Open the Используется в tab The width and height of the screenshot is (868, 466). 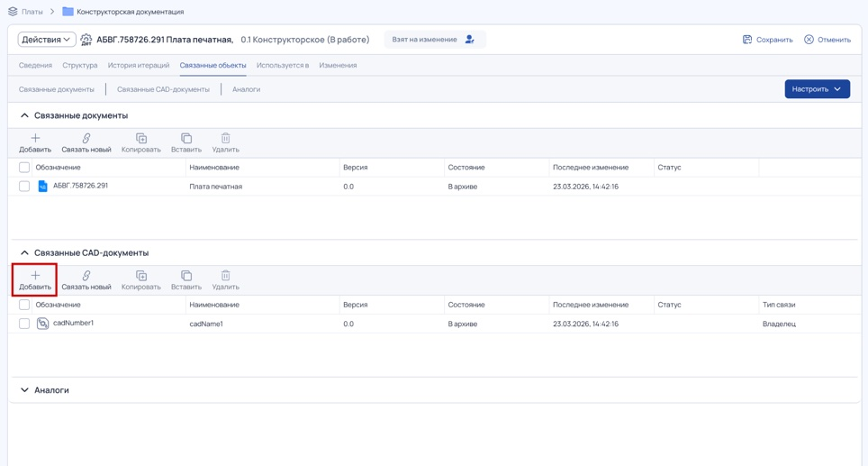pyautogui.click(x=283, y=65)
